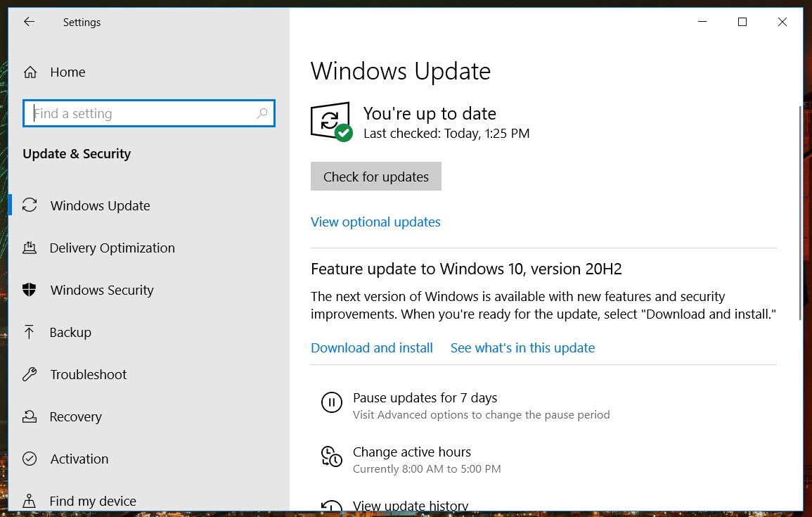
Task: Click the Activation checkmark circle icon
Action: 30,459
